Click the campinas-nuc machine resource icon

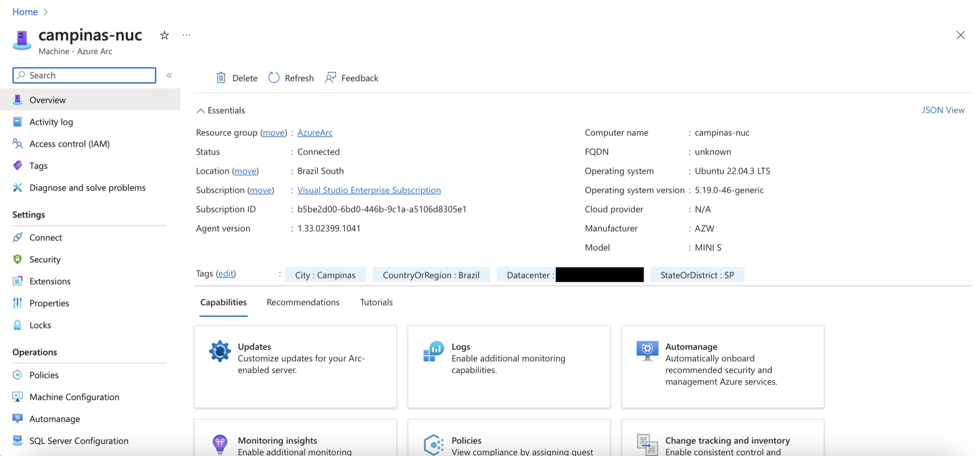pos(22,40)
